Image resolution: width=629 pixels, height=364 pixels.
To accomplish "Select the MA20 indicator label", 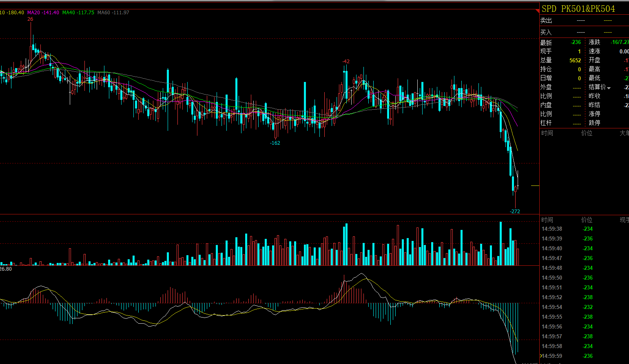I will [x=43, y=13].
